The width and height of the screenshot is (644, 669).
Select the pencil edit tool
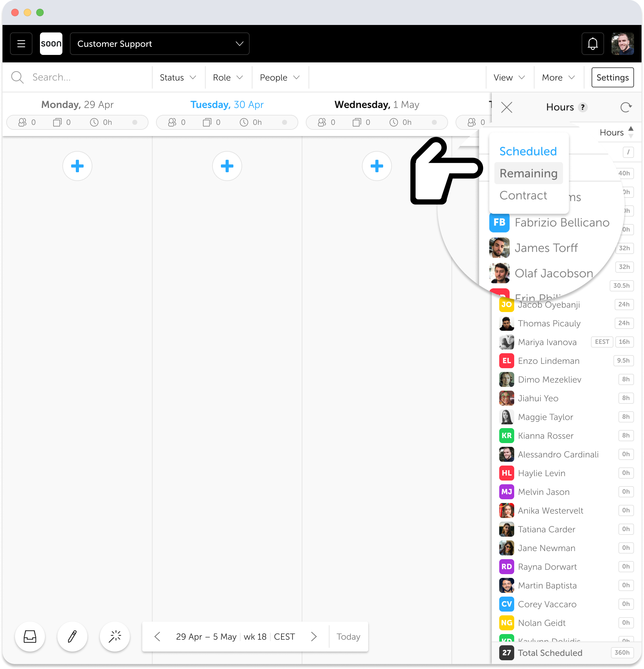(x=72, y=636)
